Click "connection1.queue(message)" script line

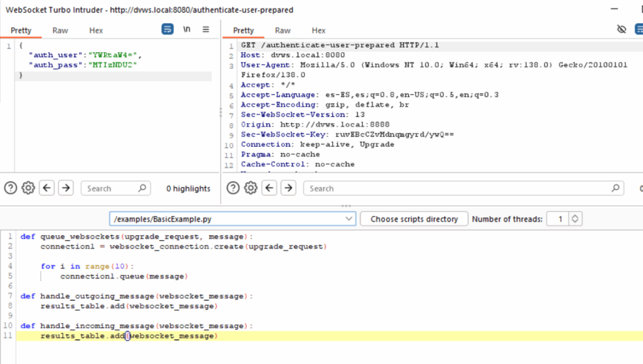tap(124, 276)
